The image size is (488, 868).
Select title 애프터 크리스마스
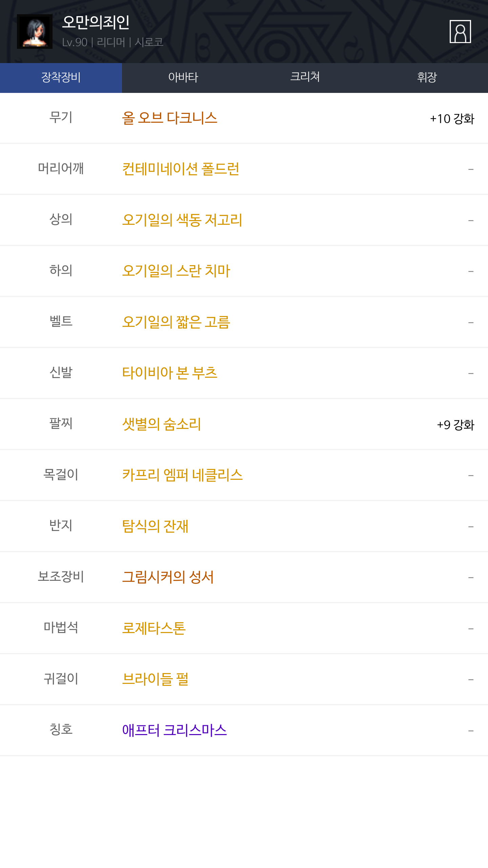point(175,730)
